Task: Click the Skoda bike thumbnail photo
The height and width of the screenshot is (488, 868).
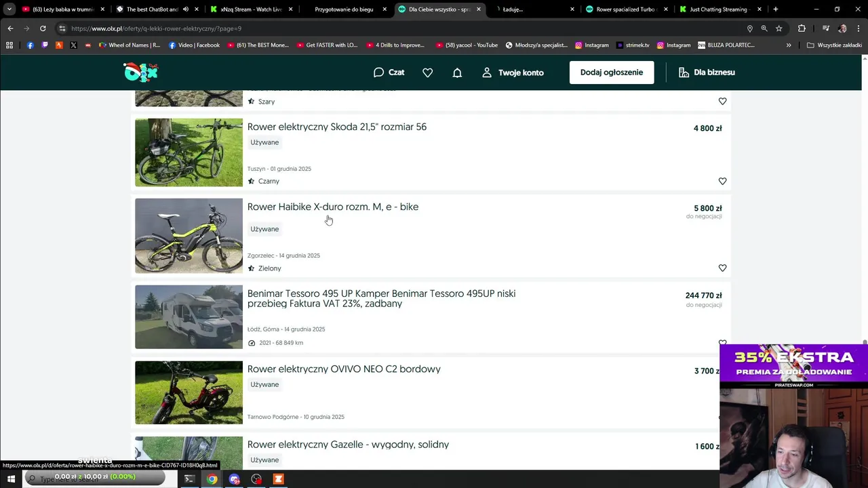Action: click(189, 152)
